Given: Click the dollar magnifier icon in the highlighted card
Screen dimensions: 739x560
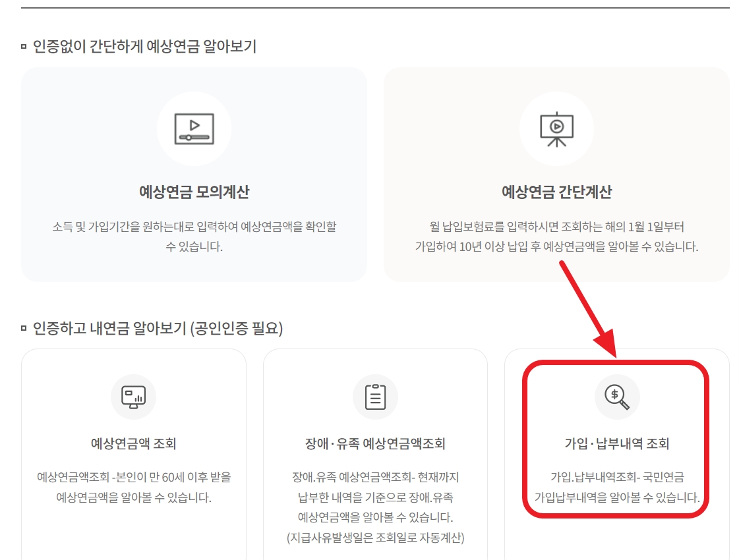Looking at the screenshot, I should [617, 396].
